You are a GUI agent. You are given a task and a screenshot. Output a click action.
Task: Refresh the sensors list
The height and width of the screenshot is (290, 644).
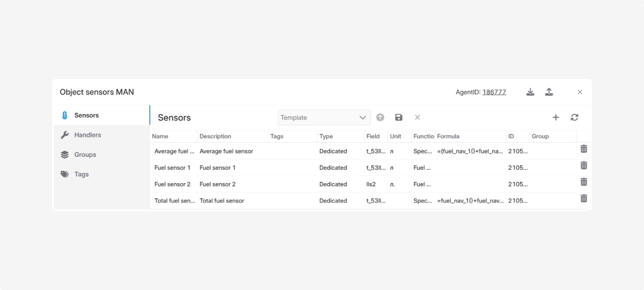click(574, 117)
